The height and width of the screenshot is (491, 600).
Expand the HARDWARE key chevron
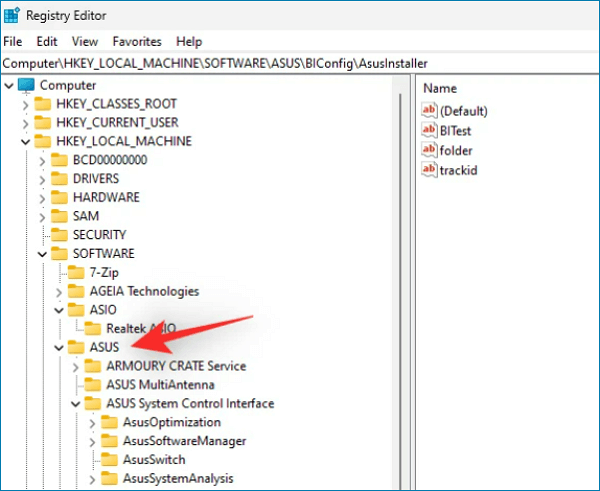[42, 198]
